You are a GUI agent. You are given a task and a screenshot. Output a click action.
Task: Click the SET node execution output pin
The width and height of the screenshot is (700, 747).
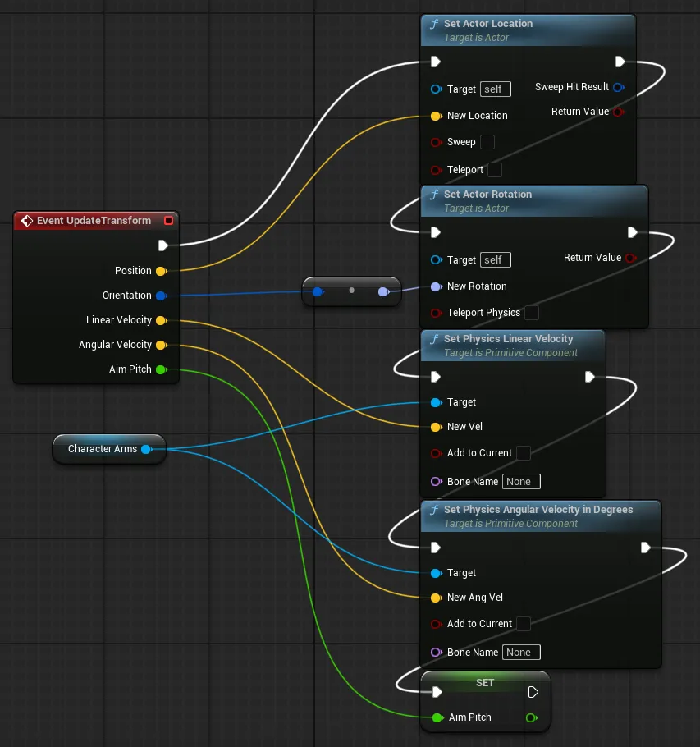pyautogui.click(x=533, y=692)
